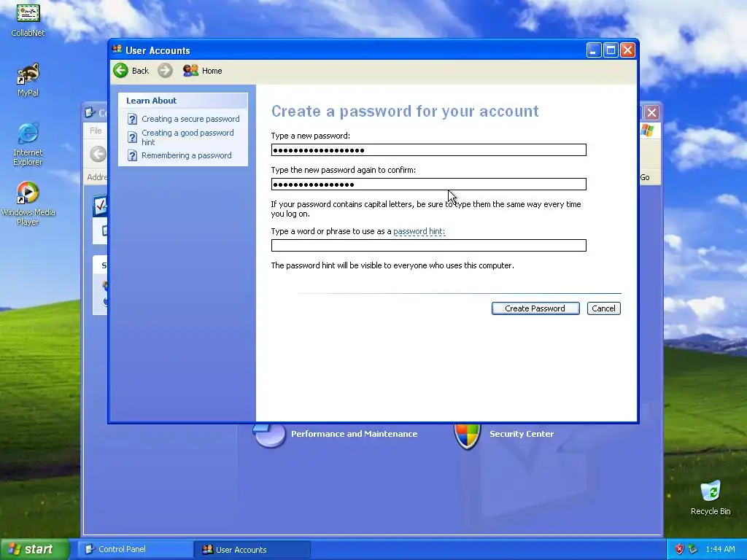This screenshot has height=560, width=747.
Task: Open Remembering a password help topic
Action: pos(186,155)
